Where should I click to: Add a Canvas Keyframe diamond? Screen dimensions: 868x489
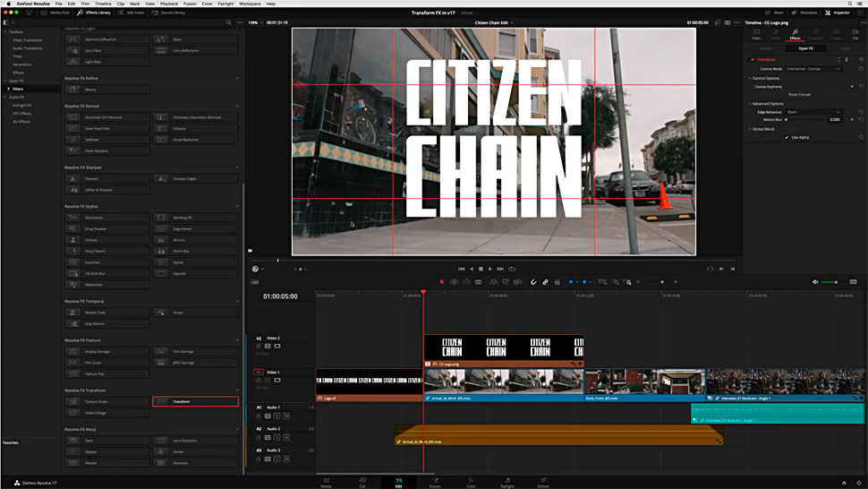coord(852,86)
